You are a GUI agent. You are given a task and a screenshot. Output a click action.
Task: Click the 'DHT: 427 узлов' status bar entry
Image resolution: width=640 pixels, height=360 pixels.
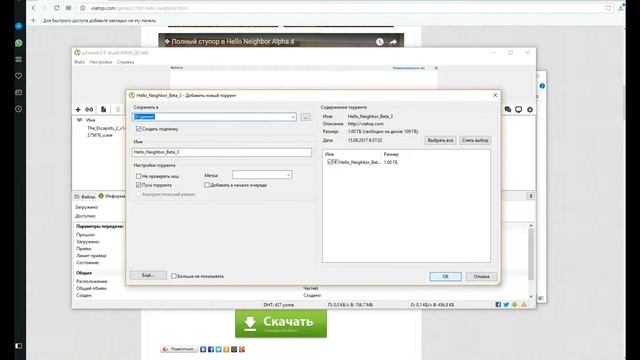[279, 305]
